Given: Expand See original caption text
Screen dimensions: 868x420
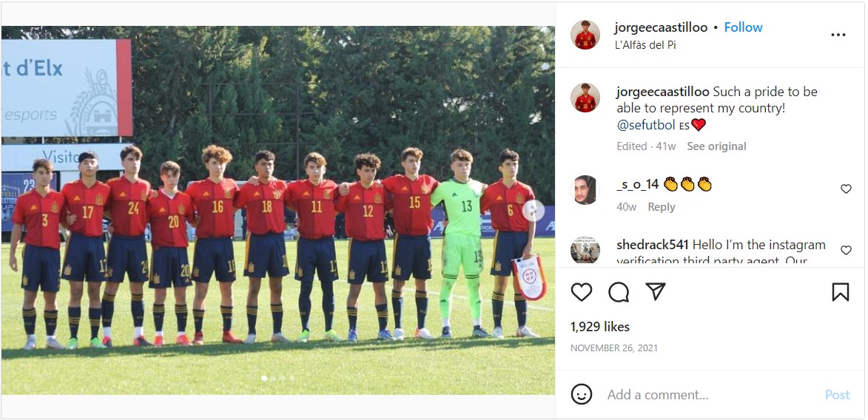Looking at the screenshot, I should pyautogui.click(x=716, y=146).
